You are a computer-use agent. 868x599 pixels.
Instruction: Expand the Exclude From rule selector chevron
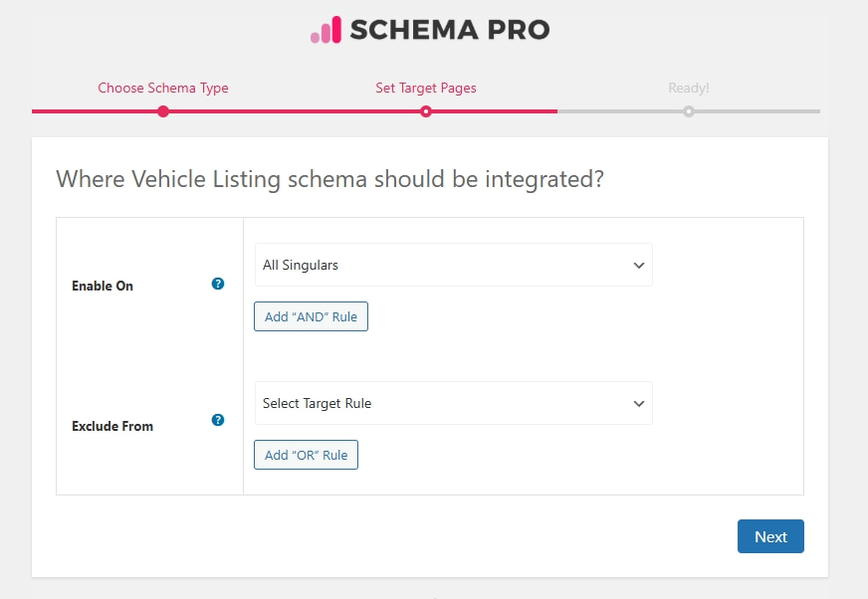(x=639, y=403)
